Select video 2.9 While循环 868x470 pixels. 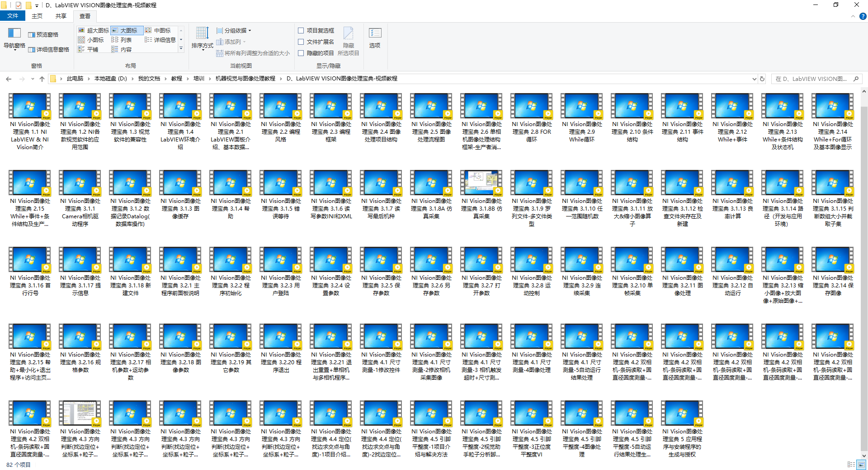[582, 118]
